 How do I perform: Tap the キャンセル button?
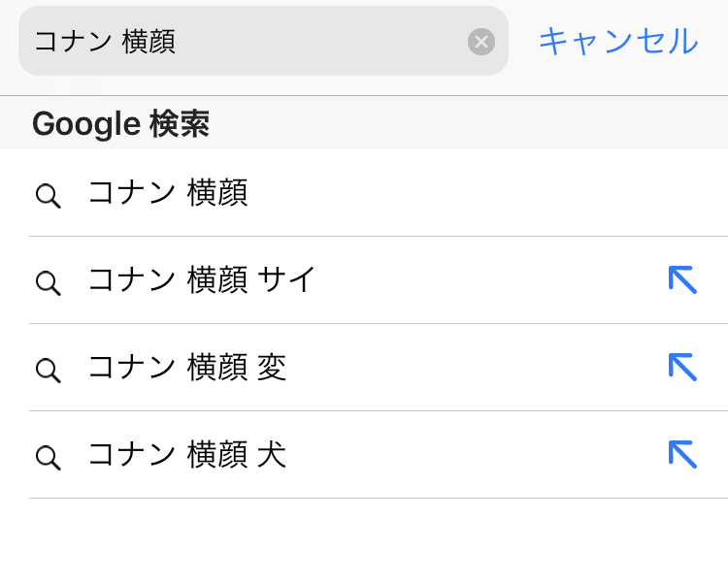click(x=617, y=42)
